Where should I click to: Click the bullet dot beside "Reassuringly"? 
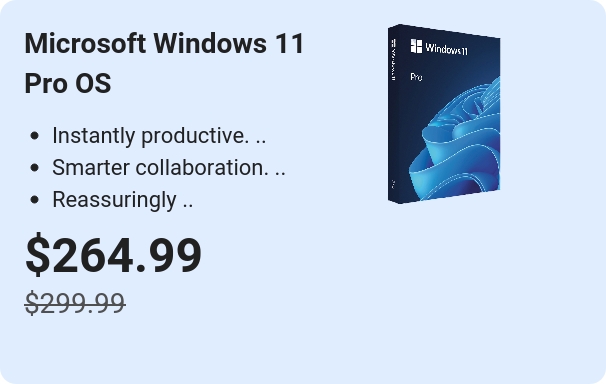point(34,200)
